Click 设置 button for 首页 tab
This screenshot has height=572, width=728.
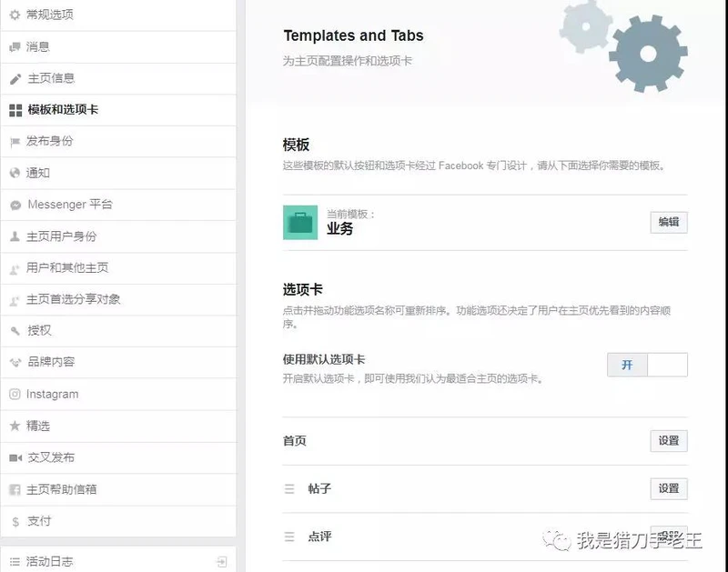(x=669, y=441)
